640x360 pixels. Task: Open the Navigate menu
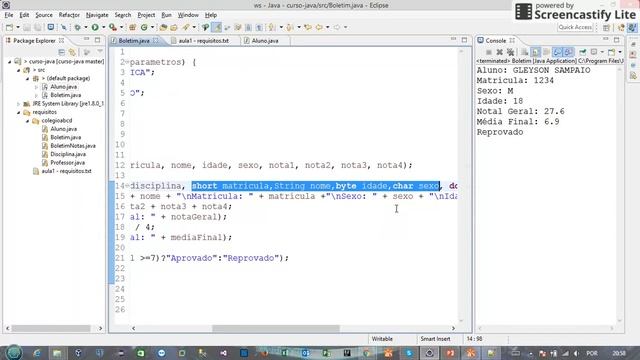pyautogui.click(x=97, y=15)
